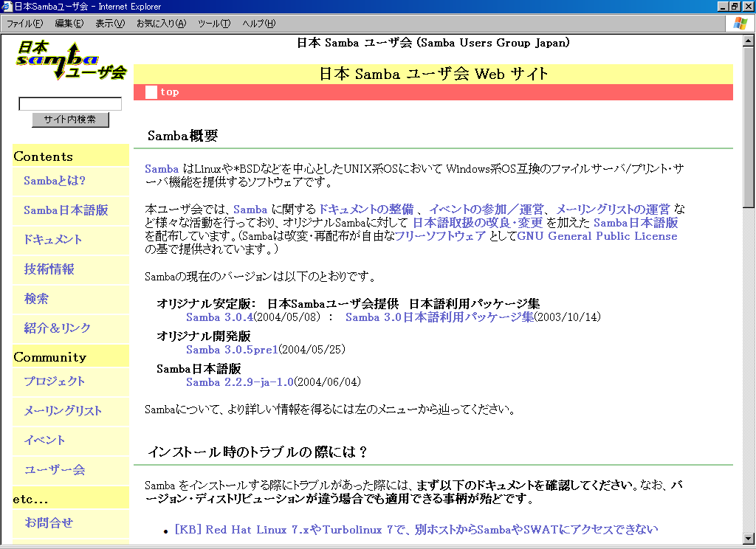Click the Windows flag logo in toolbar

tap(740, 23)
